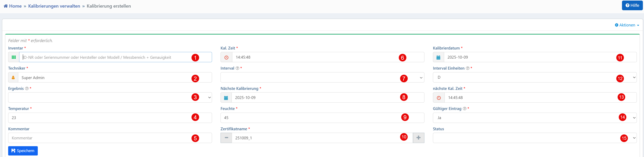This screenshot has height=157, width=644.
Task: Go to Kalibrierungen verwalten breadcrumb
Action: point(54,6)
